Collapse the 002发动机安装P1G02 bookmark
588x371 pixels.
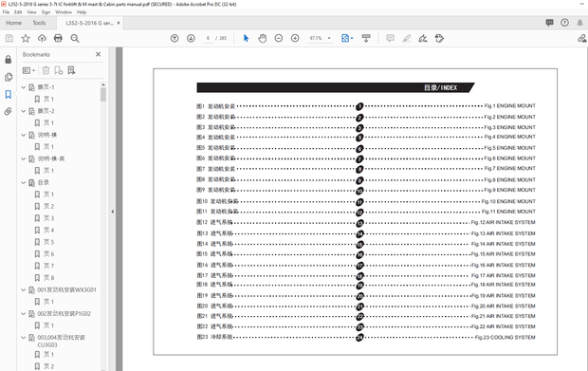[x=24, y=314]
